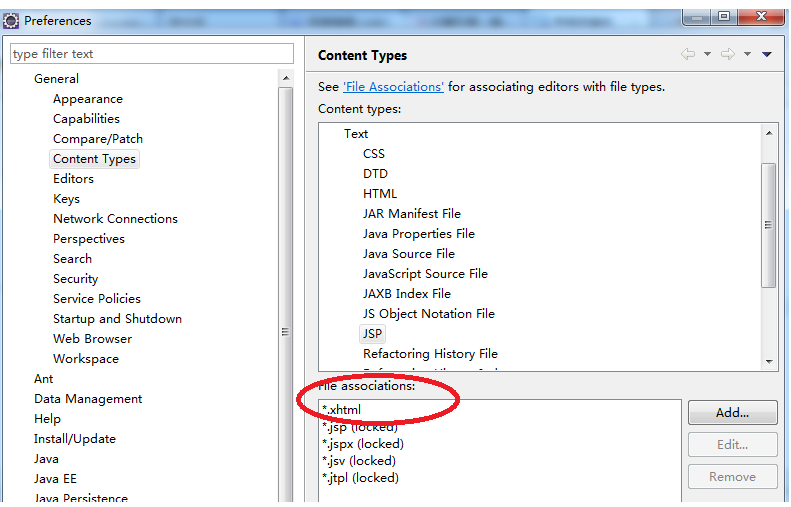Select the *.xhtml file association
The width and height of the screenshot is (791, 507).
pos(341,409)
